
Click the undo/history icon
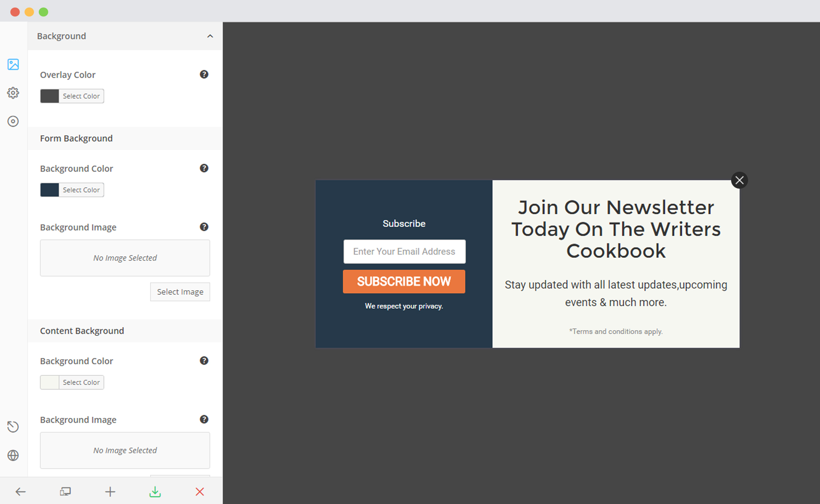13,427
